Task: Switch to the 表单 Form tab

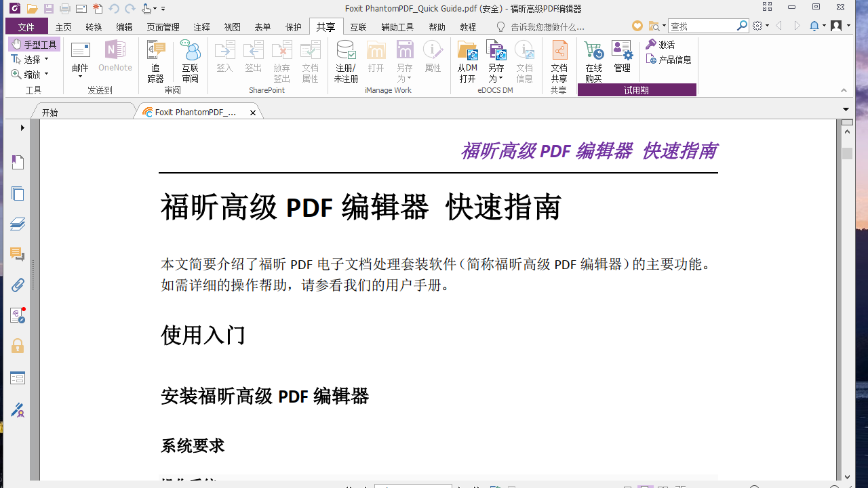Action: point(262,27)
